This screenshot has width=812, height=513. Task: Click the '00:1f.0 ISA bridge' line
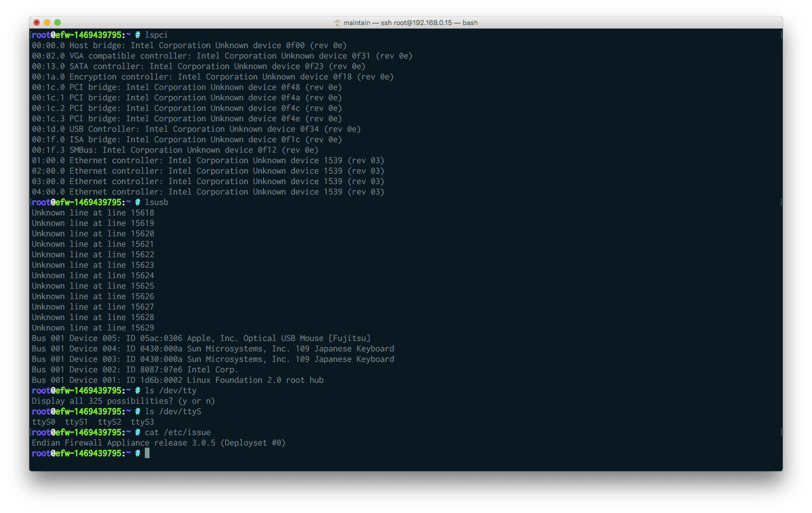(187, 140)
